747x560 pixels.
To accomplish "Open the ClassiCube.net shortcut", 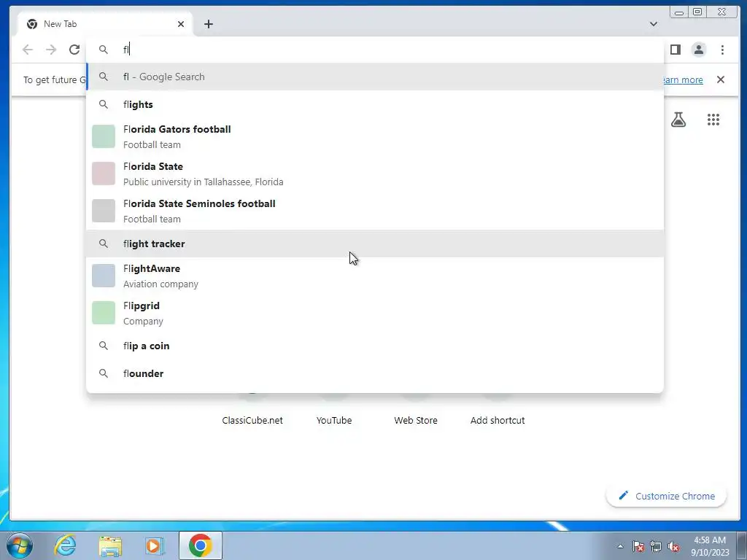I will coord(252,420).
